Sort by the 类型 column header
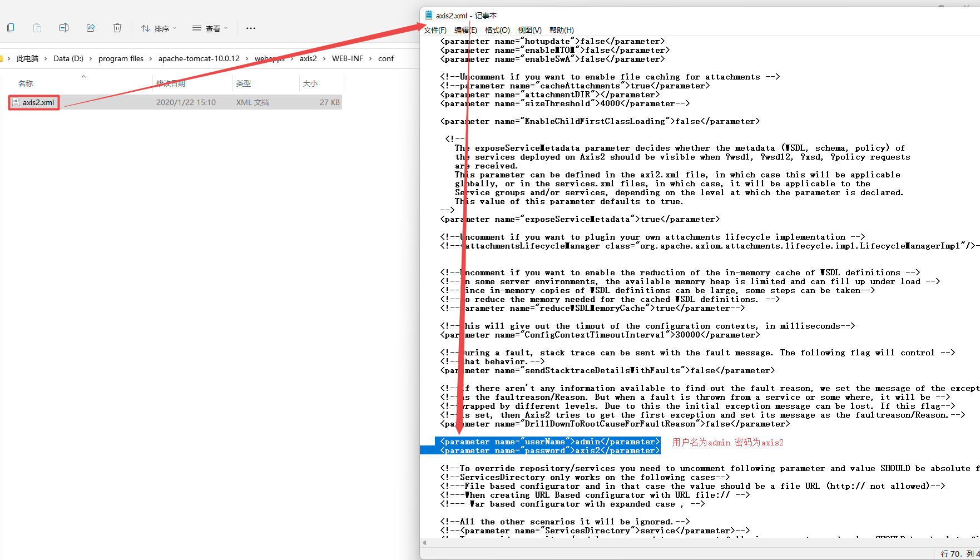The image size is (980, 560). tap(244, 83)
